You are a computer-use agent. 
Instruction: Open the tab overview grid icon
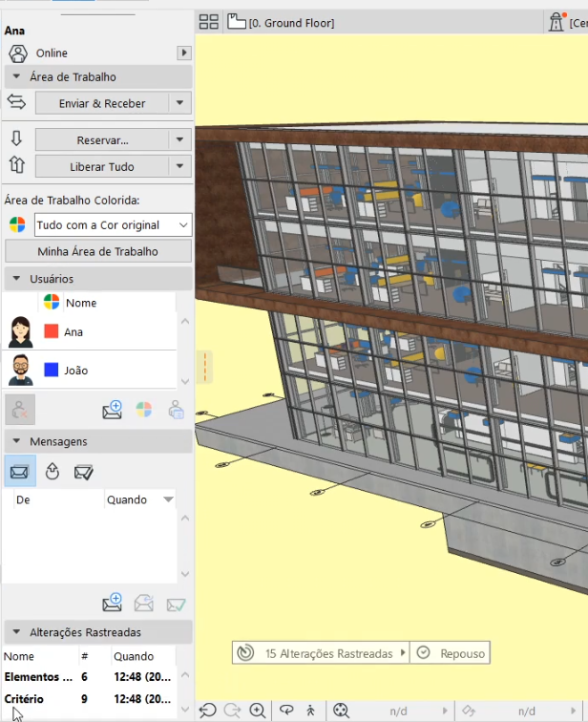click(208, 22)
